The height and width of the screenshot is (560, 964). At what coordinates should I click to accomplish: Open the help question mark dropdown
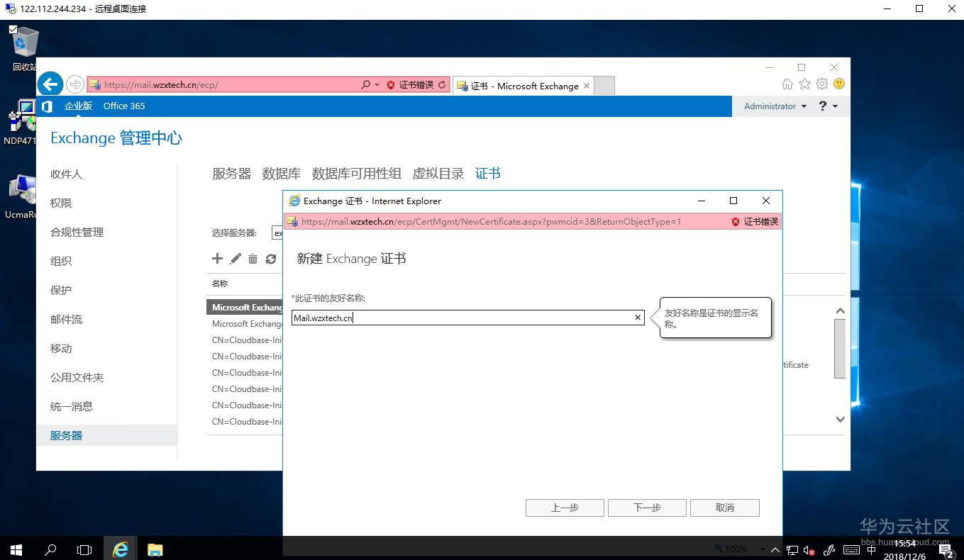click(827, 106)
